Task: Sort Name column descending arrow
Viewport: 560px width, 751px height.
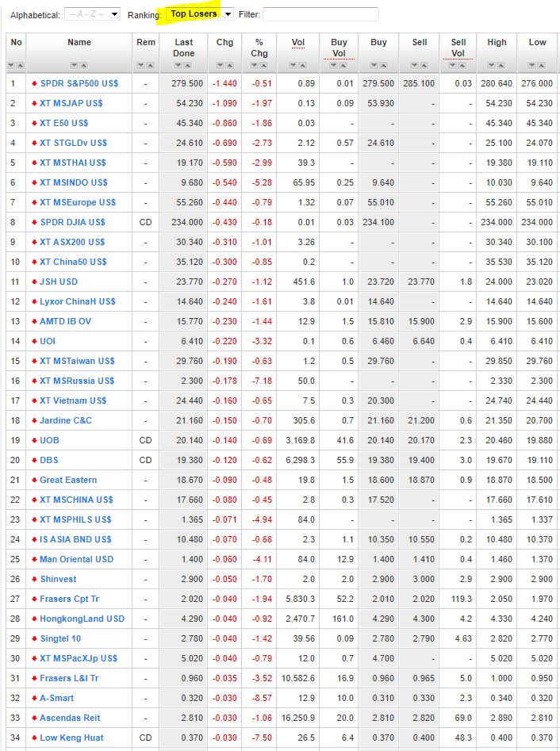Action: point(75,66)
